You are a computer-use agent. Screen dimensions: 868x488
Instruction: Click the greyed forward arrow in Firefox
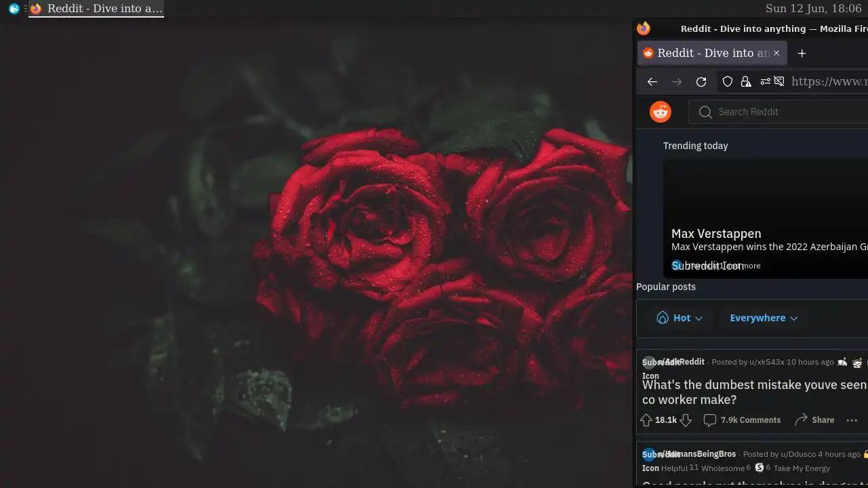click(677, 82)
